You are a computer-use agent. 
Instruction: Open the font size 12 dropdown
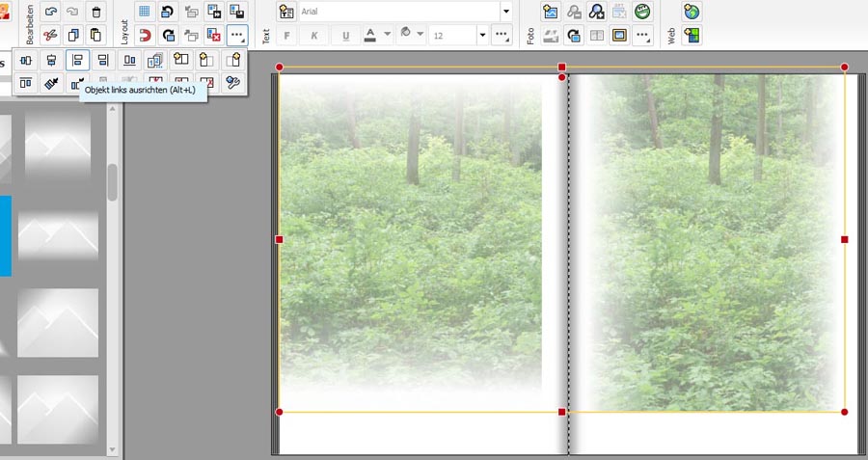pos(482,36)
